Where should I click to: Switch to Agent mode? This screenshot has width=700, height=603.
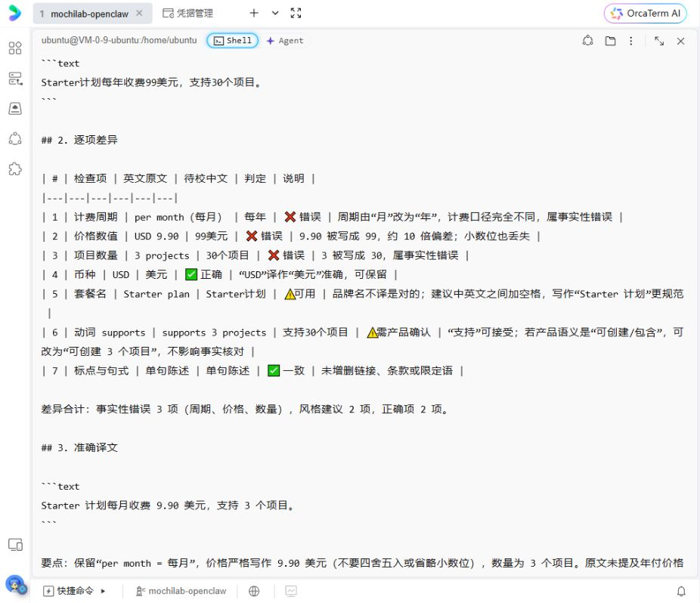point(285,41)
